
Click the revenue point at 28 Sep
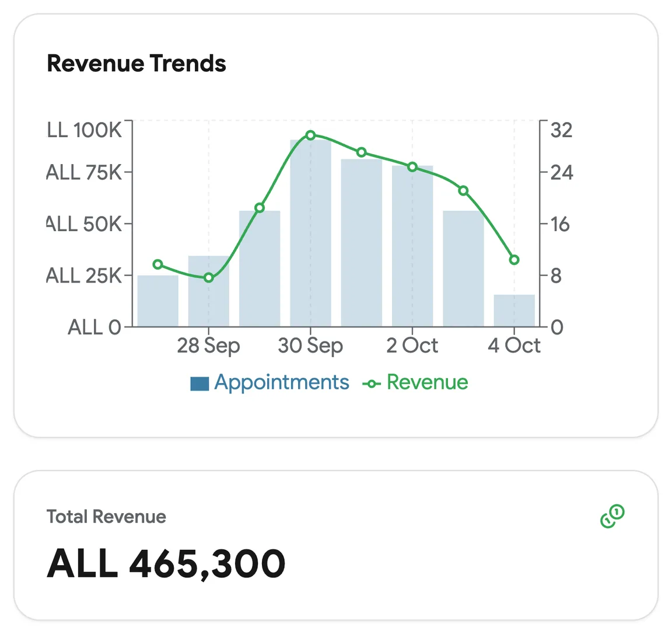click(209, 277)
